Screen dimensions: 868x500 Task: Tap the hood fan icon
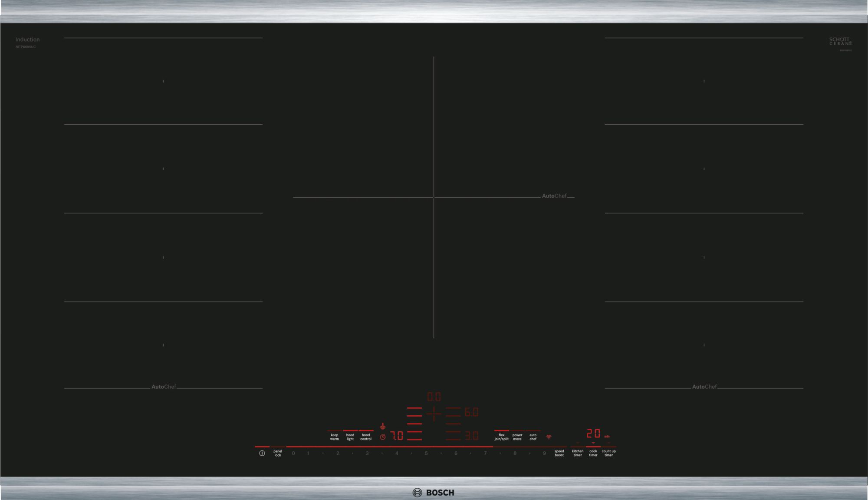[383, 427]
